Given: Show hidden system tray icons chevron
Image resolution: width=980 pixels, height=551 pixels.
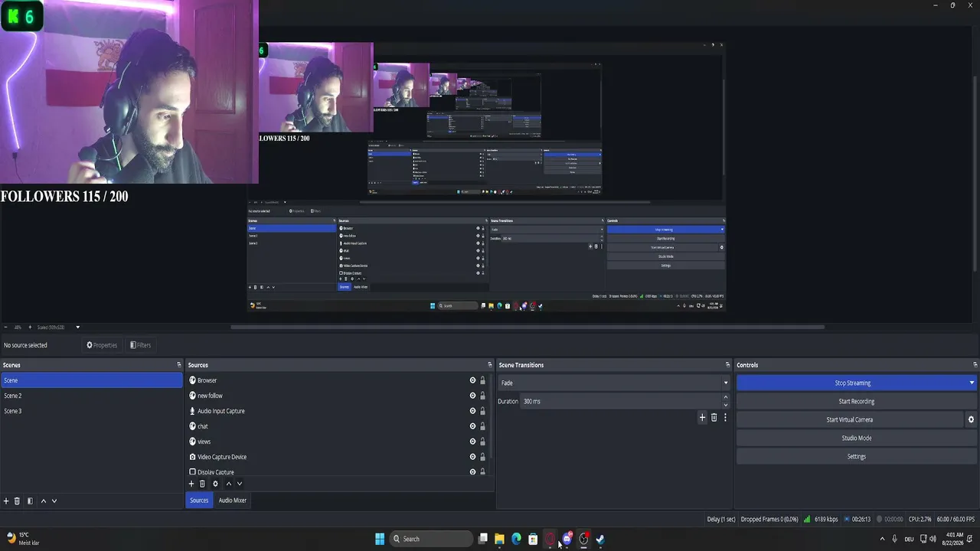Looking at the screenshot, I should pos(882,539).
